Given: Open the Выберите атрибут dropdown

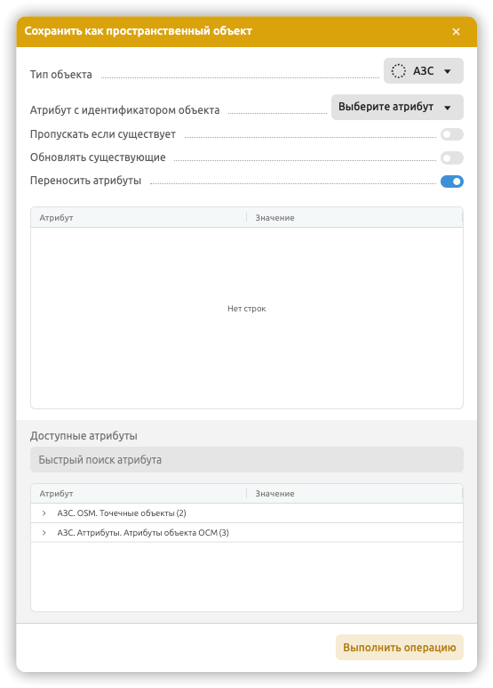Looking at the screenshot, I should click(397, 107).
